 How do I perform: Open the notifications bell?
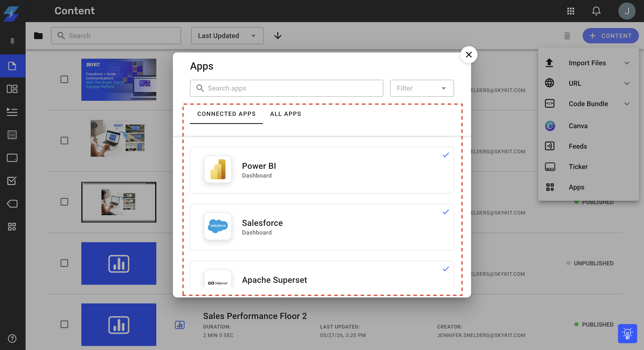[x=596, y=11]
